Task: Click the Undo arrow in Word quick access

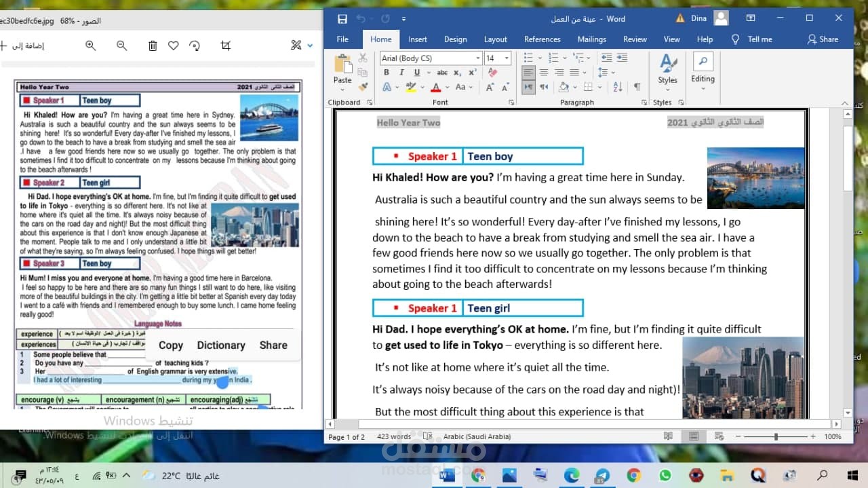Action: (361, 19)
